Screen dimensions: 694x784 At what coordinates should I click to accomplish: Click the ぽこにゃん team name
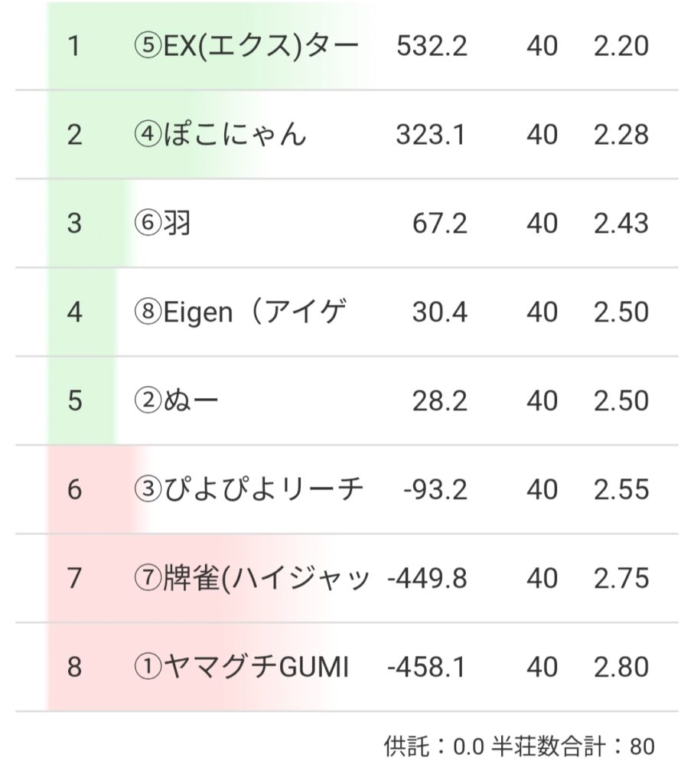click(220, 136)
